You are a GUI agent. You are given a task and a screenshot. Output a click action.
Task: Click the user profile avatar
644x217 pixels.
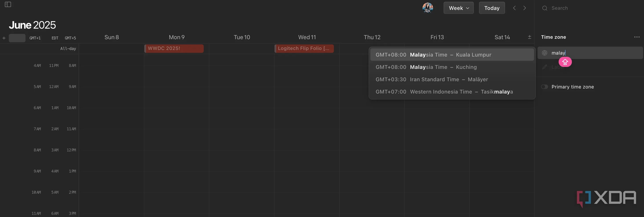[x=428, y=8]
